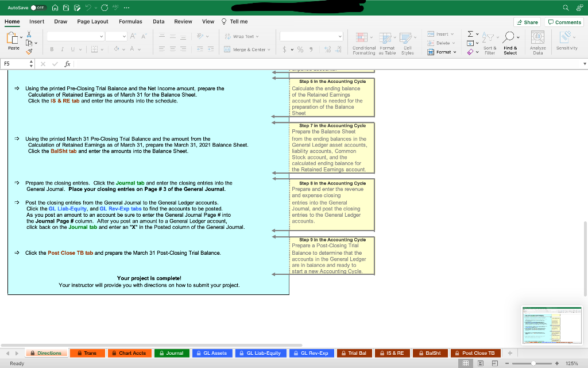Click the Format Painter brush icon

point(29,51)
